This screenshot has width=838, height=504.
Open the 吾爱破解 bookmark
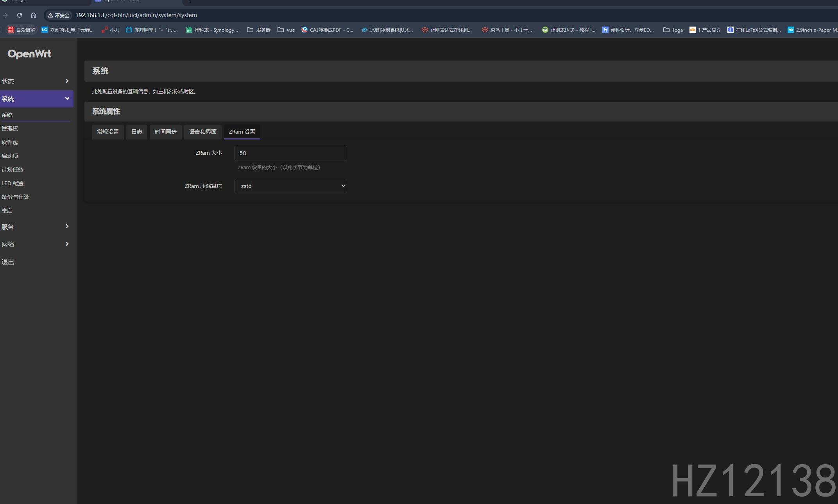coord(21,30)
